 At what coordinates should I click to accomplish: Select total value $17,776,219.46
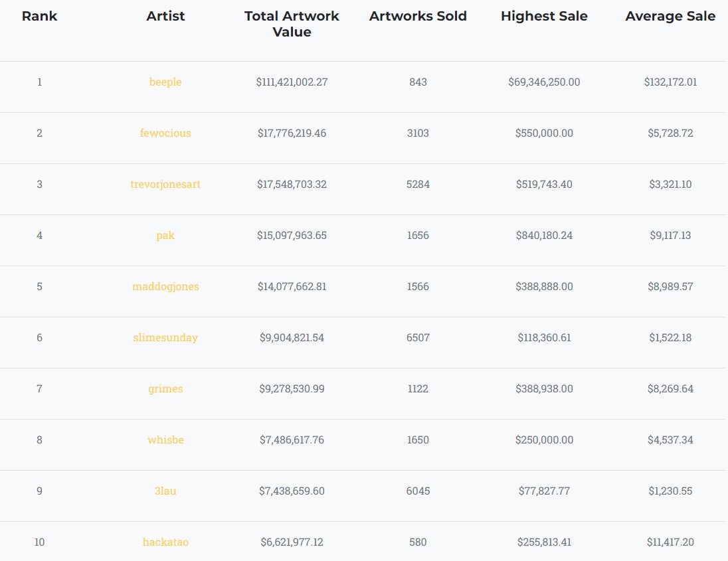click(292, 133)
